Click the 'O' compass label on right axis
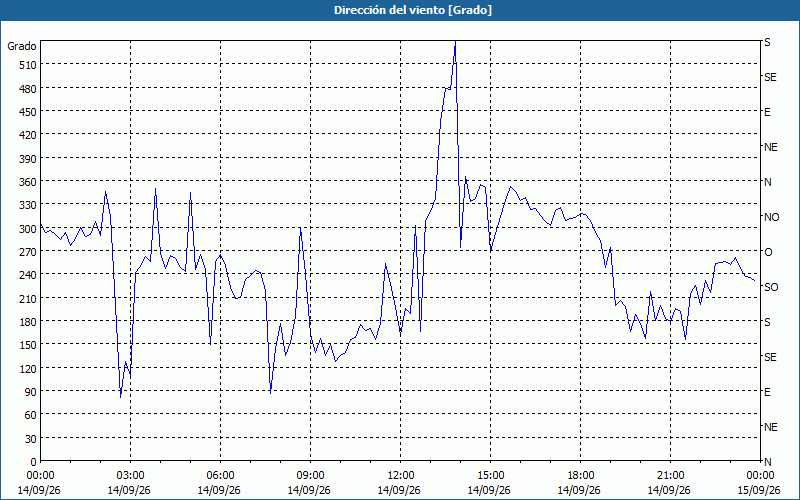This screenshot has width=800, height=500. 767,253
